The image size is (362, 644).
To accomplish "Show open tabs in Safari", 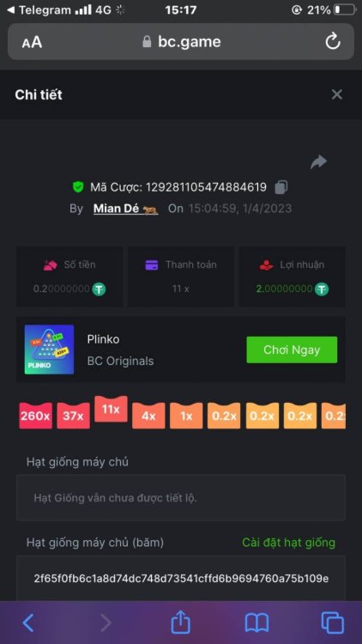I will click(x=333, y=623).
